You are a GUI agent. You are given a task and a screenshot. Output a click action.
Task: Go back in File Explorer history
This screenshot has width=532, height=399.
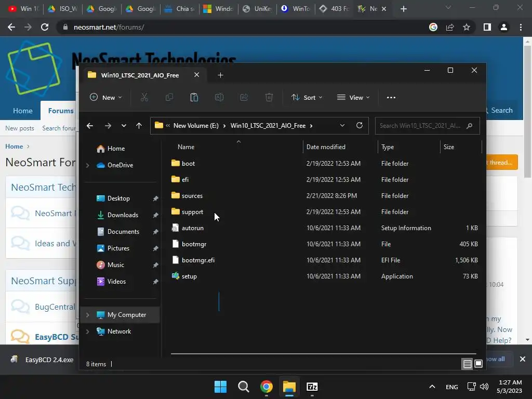pyautogui.click(x=90, y=126)
